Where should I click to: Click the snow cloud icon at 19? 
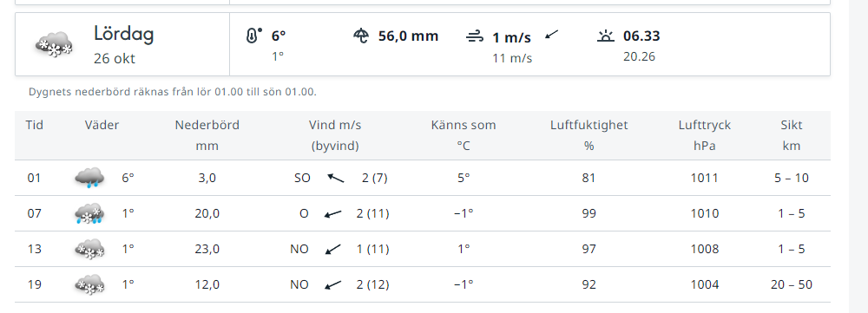point(89,284)
